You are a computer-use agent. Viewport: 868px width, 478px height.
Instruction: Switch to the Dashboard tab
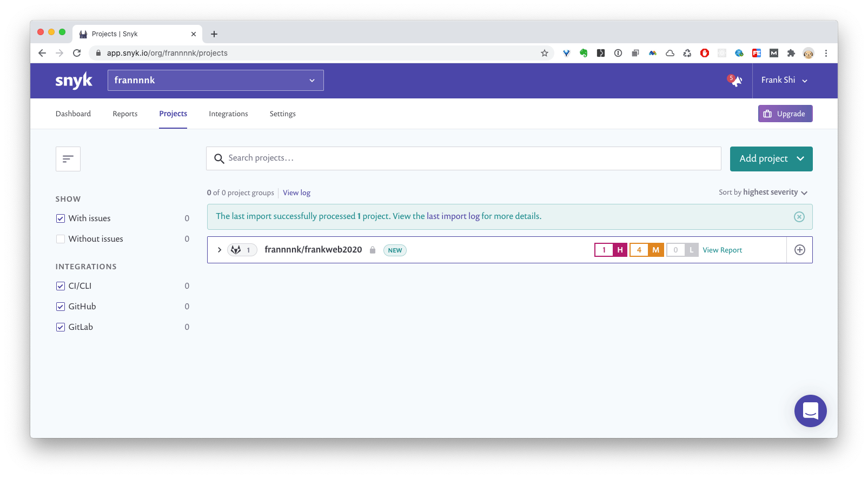(x=73, y=114)
